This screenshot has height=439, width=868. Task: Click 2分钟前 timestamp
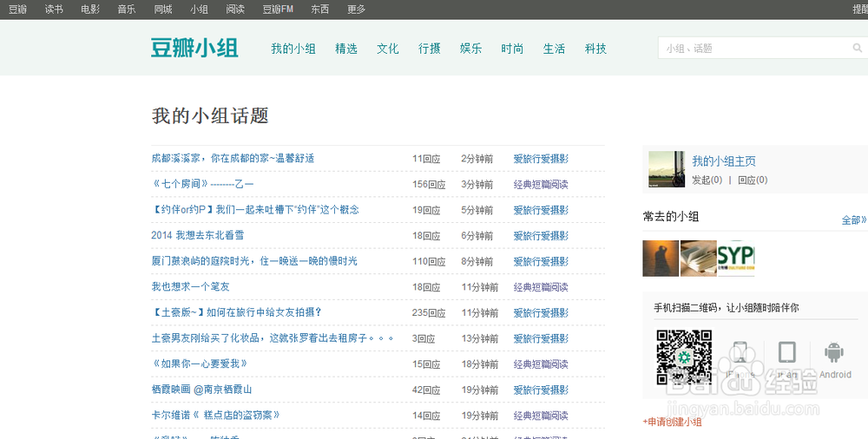[x=477, y=159]
